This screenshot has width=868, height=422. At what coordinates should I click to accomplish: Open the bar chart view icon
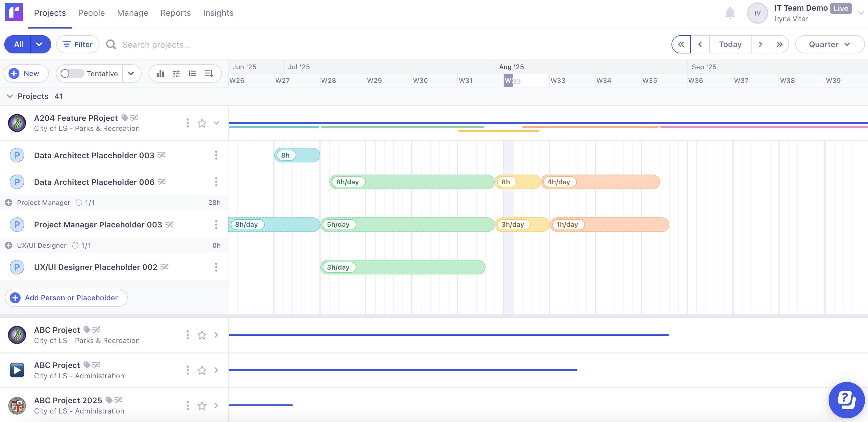[160, 73]
